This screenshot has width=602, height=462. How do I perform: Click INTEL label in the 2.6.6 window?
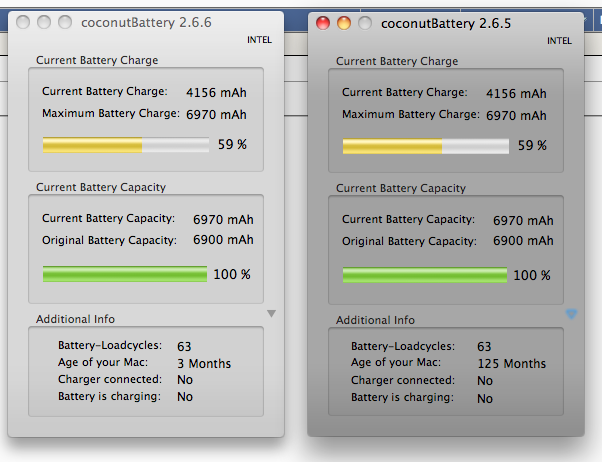click(x=259, y=40)
